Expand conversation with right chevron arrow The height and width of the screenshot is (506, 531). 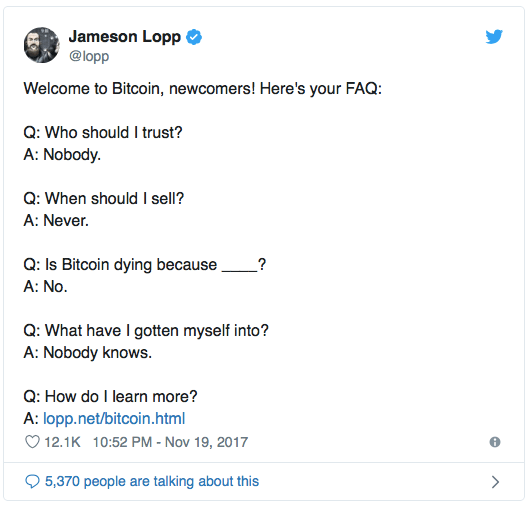(495, 482)
